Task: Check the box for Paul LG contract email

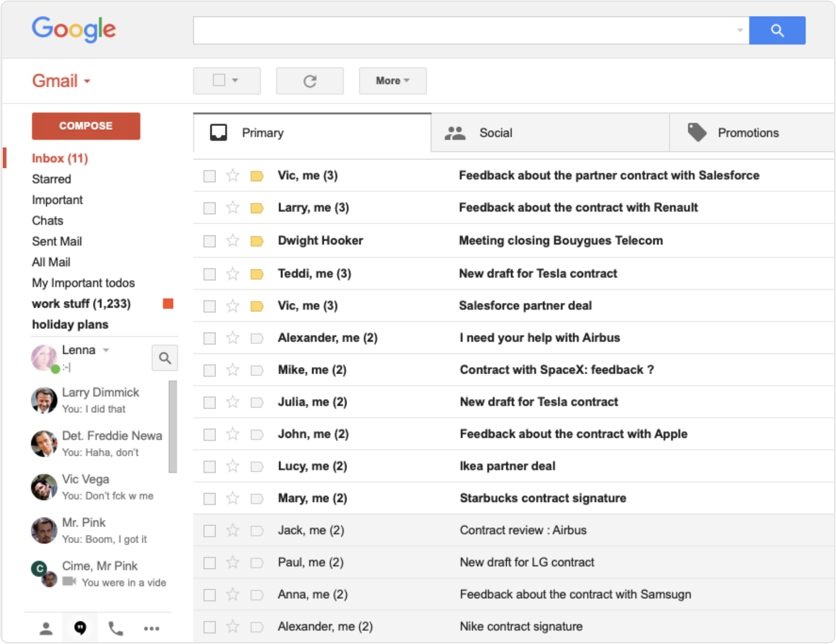Action: pyautogui.click(x=210, y=562)
